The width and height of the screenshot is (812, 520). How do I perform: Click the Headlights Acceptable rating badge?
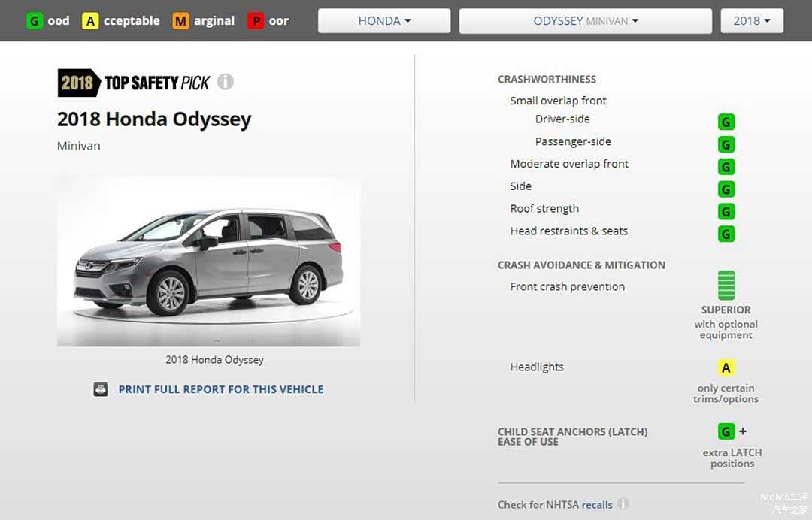(726, 368)
